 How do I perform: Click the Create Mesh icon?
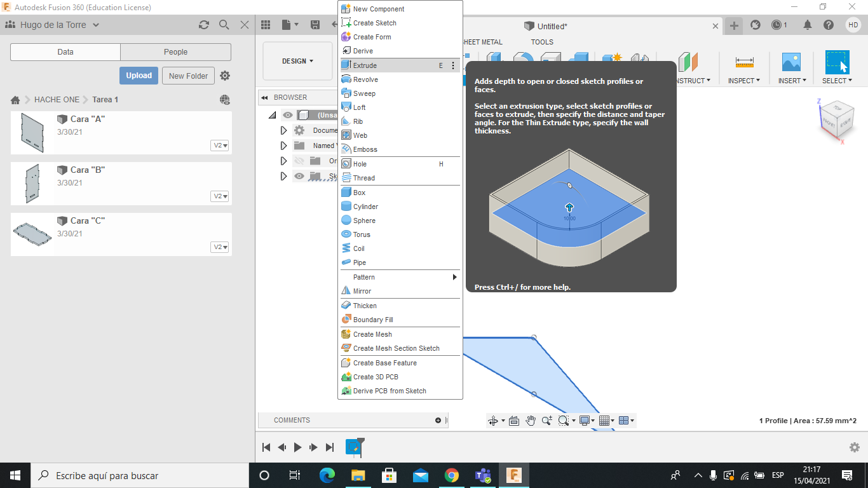pyautogui.click(x=346, y=334)
